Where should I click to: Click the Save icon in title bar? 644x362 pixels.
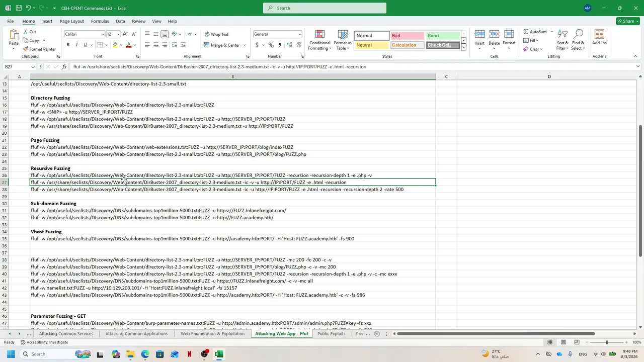coord(18,8)
